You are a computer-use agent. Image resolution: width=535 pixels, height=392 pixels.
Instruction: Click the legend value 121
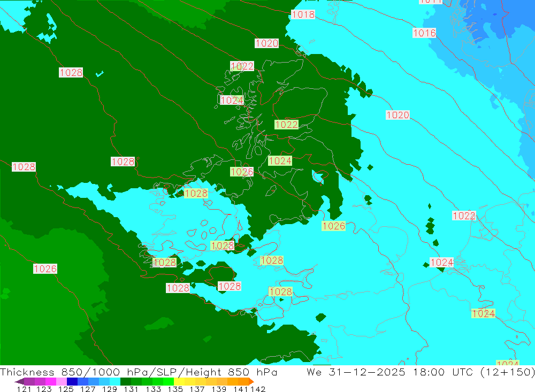(x=24, y=389)
